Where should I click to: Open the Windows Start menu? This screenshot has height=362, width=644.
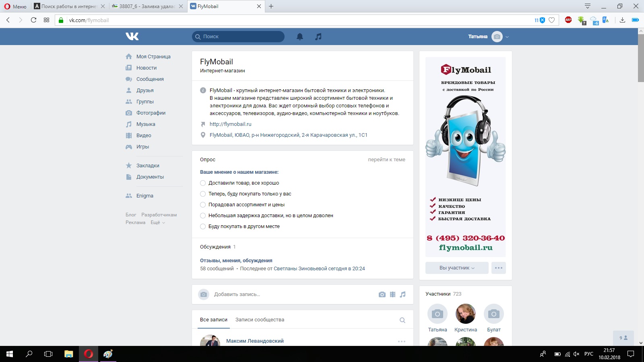pos(10,354)
